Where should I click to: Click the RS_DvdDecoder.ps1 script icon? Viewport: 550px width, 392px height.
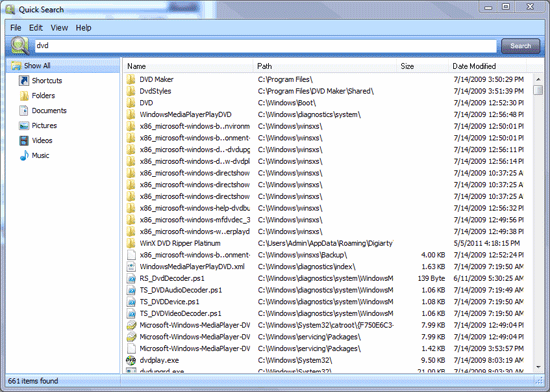pyautogui.click(x=131, y=278)
